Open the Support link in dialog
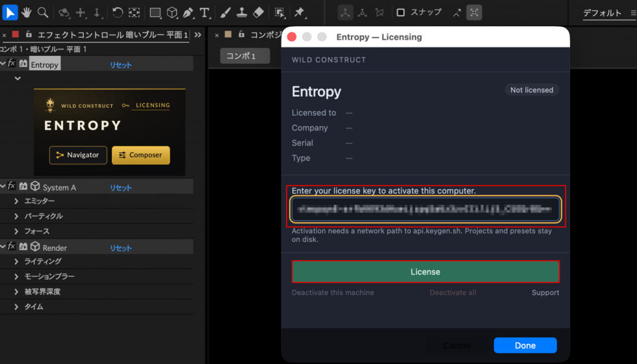The height and width of the screenshot is (364, 637). [x=545, y=292]
